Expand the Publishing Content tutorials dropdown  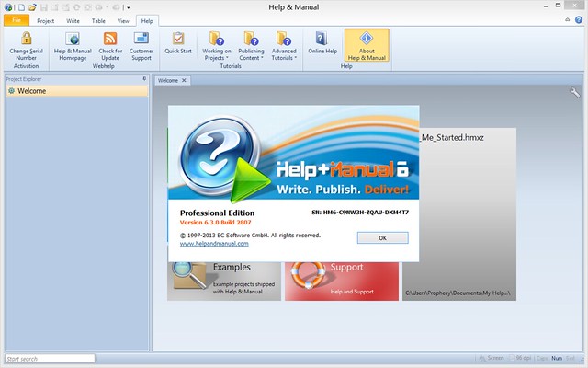(x=251, y=46)
